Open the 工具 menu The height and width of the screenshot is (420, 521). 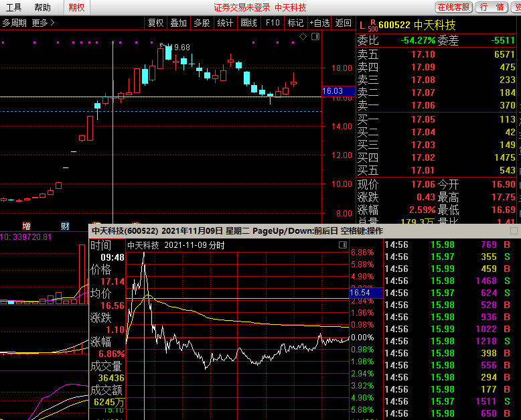tap(13, 7)
